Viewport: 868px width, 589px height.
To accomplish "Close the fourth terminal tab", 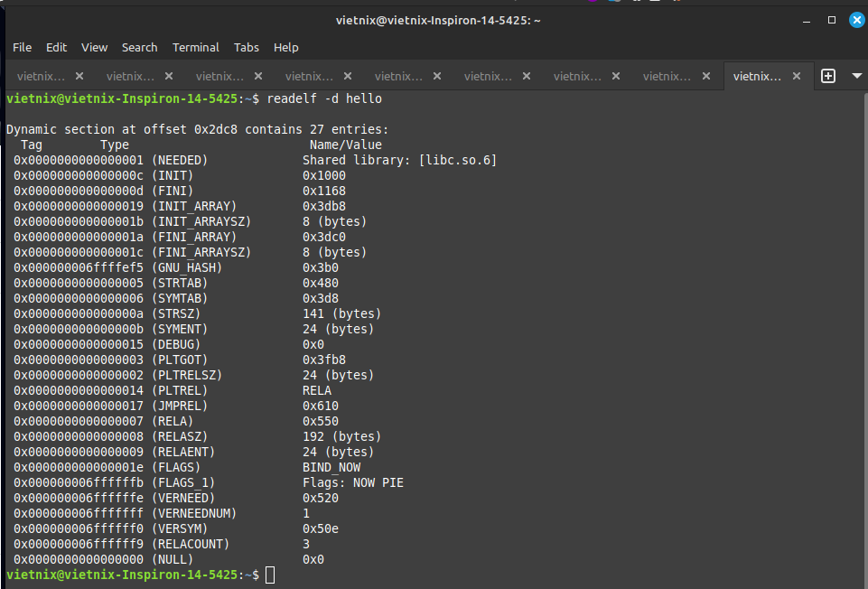I will 348,76.
